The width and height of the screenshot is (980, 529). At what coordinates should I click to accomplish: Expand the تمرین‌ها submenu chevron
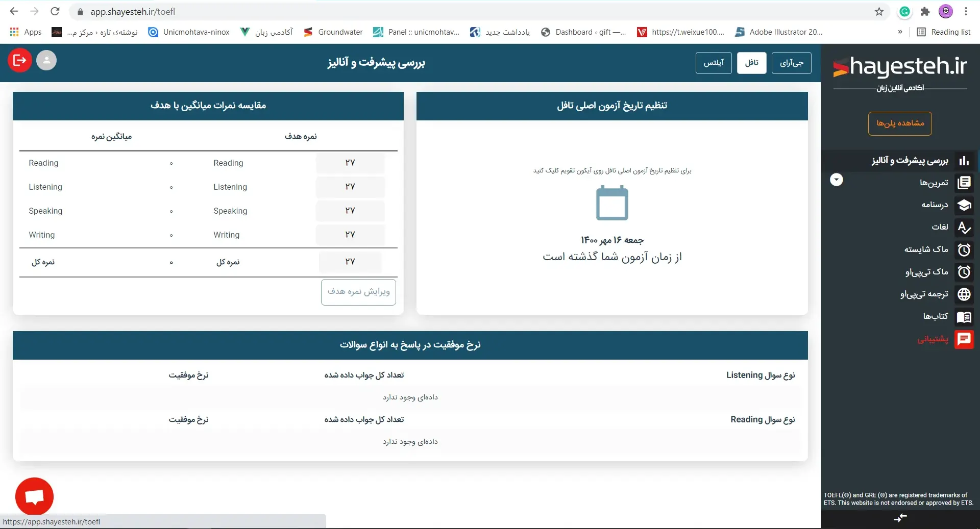point(836,180)
